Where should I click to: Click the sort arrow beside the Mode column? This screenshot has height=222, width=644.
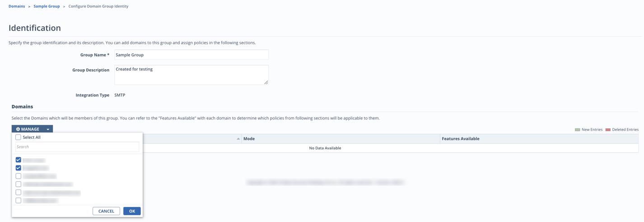238,139
